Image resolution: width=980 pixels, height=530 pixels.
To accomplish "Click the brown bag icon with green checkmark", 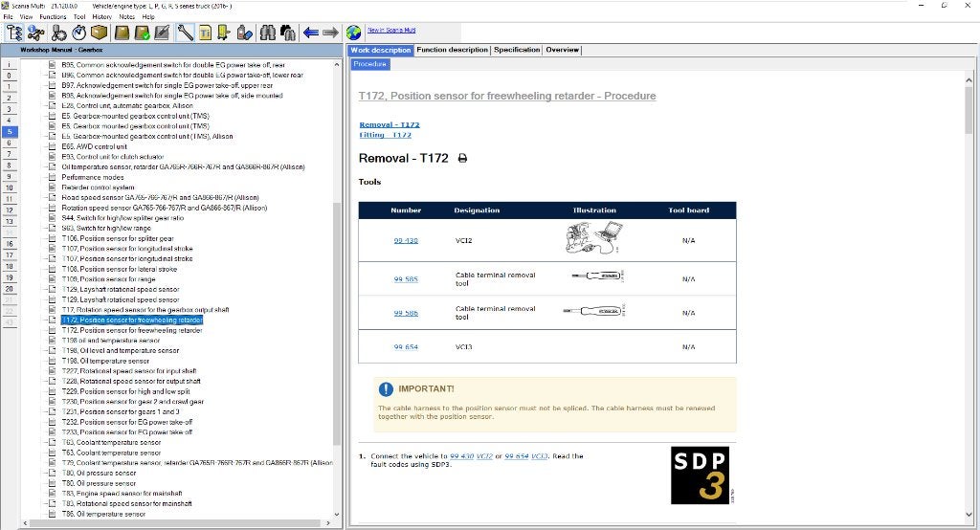I will tap(142, 33).
